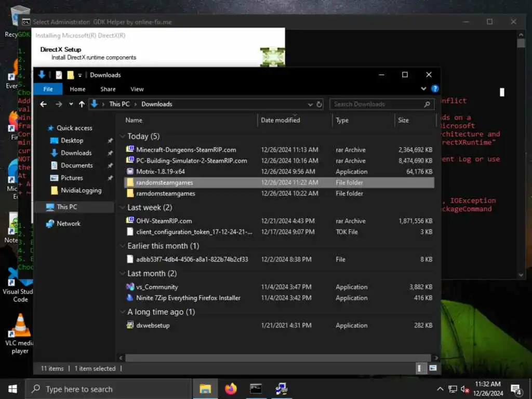The height and width of the screenshot is (399, 532).
Task: Open the notification action center
Action: click(x=516, y=390)
